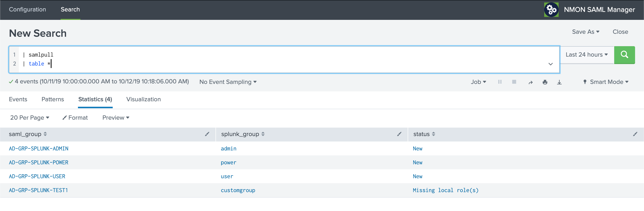Share the search job
The image size is (644, 211).
pos(531,82)
